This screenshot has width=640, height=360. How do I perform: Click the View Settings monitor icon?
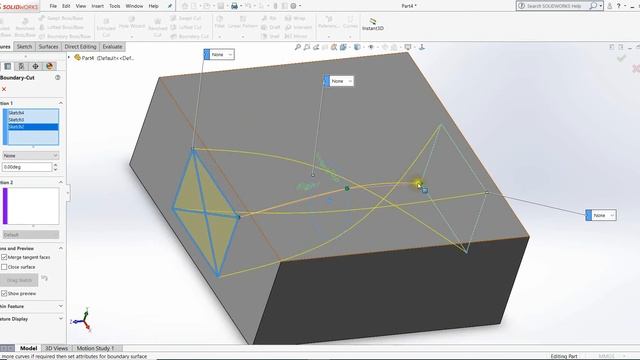[408, 47]
